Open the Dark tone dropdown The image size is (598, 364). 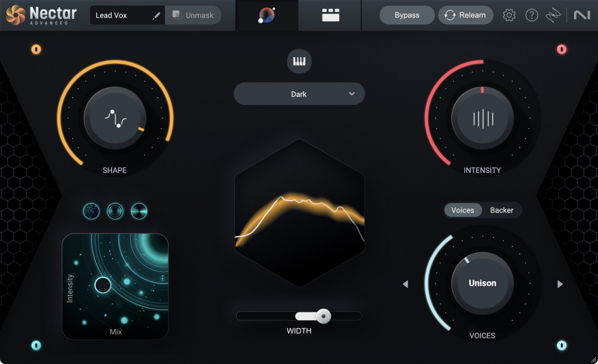click(299, 94)
